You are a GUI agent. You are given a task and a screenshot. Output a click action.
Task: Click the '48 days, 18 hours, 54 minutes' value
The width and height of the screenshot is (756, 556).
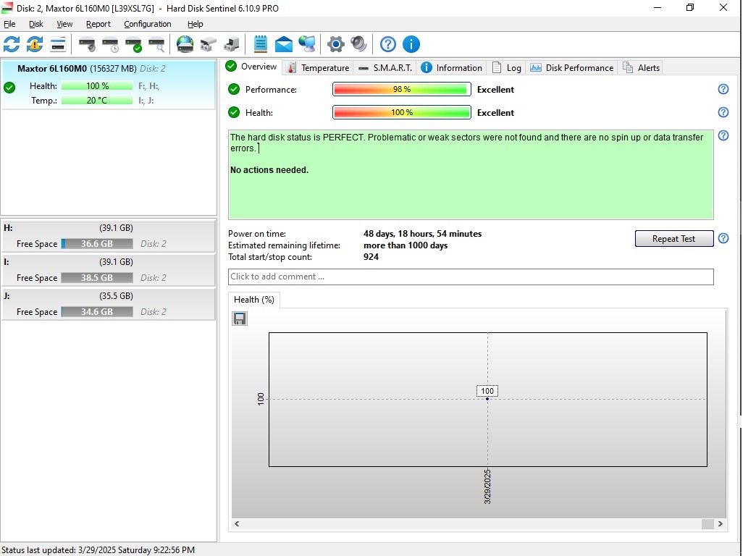(x=422, y=234)
